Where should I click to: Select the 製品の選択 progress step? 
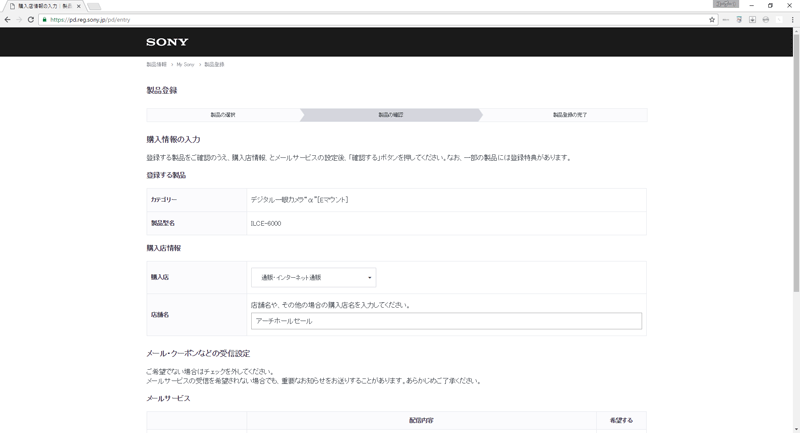coord(223,115)
